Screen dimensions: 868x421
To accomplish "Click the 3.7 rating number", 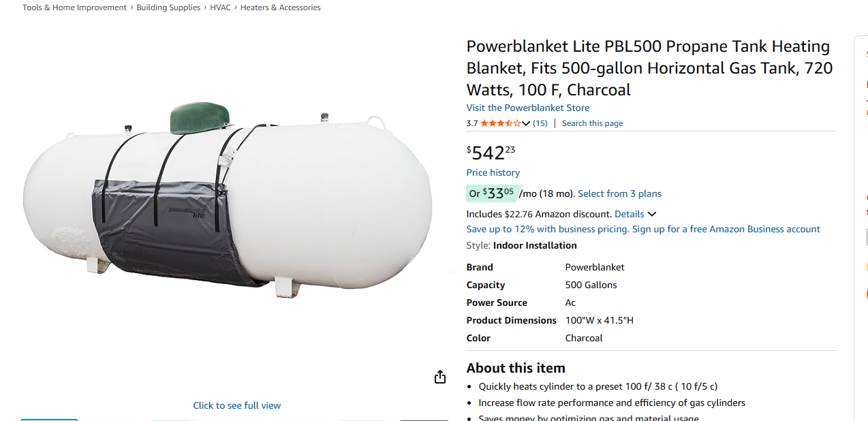I will point(472,123).
